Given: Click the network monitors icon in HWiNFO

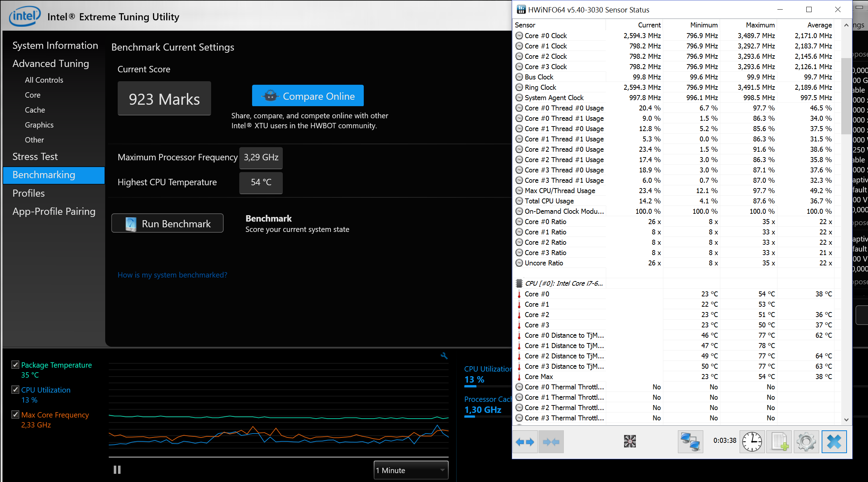Looking at the screenshot, I should 690,442.
